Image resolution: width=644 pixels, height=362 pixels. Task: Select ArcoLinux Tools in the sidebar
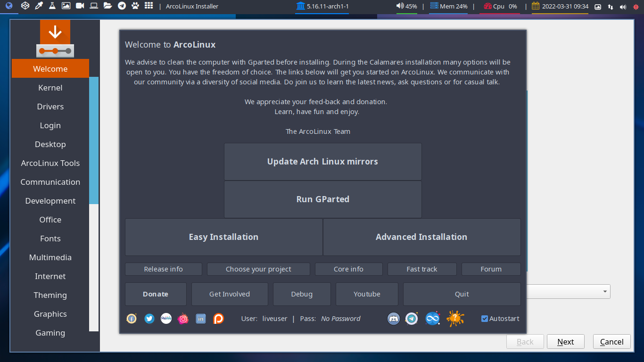pos(50,163)
